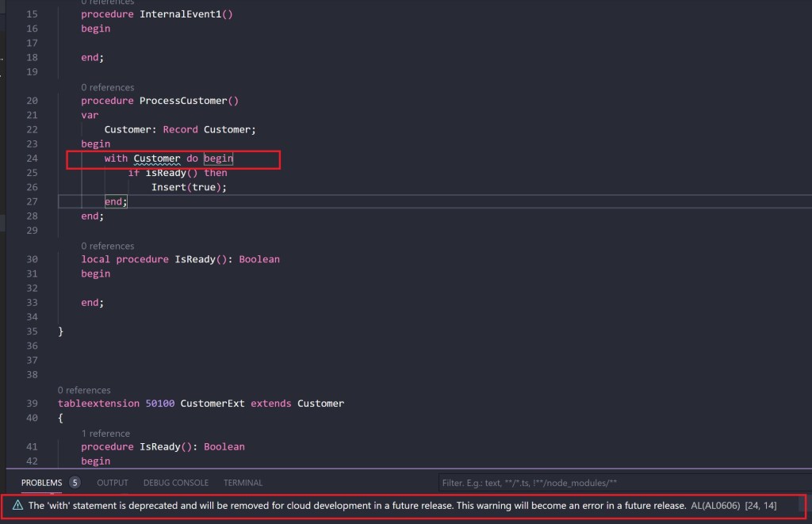Click the highlighted 'end;' on line 27
The width and height of the screenshot is (812, 524).
115,201
